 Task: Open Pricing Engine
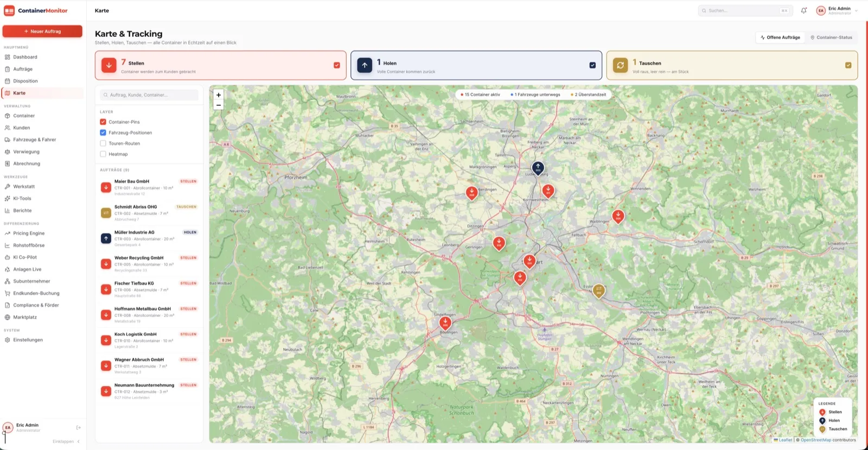pos(43,233)
